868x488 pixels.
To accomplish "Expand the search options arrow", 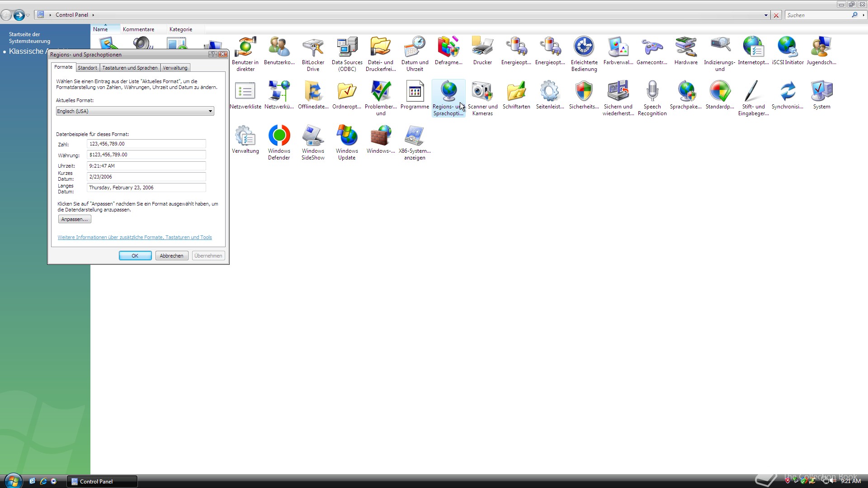I will (863, 15).
